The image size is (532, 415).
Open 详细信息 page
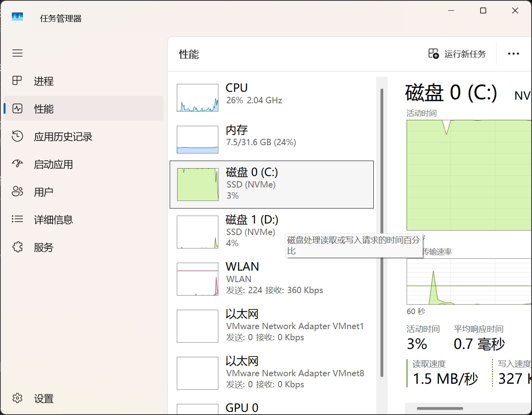tap(83, 219)
